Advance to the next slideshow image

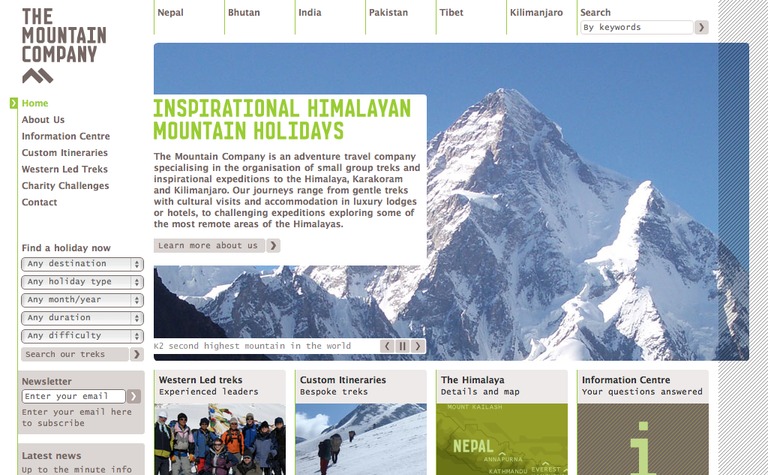[418, 346]
